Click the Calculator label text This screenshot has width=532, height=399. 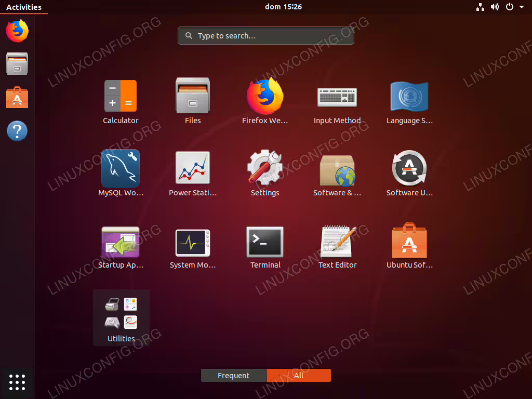pos(121,121)
